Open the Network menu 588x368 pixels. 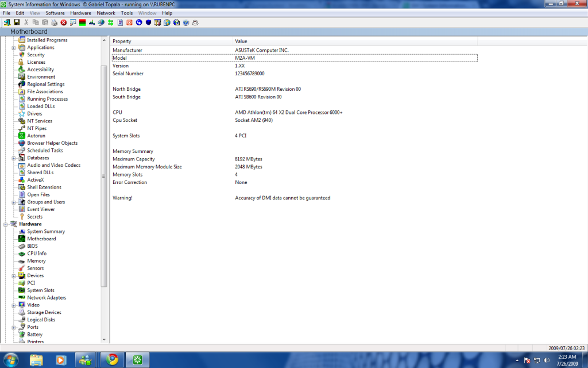pos(106,13)
